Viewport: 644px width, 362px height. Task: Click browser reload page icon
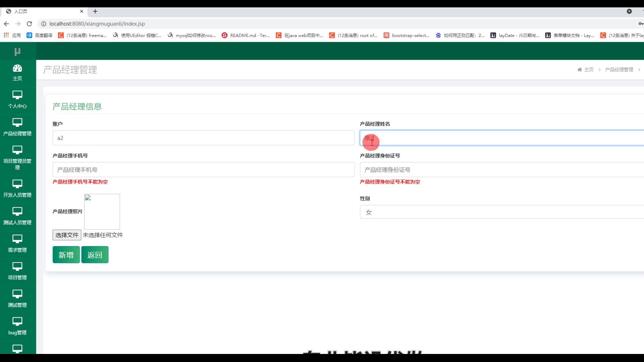[x=30, y=24]
